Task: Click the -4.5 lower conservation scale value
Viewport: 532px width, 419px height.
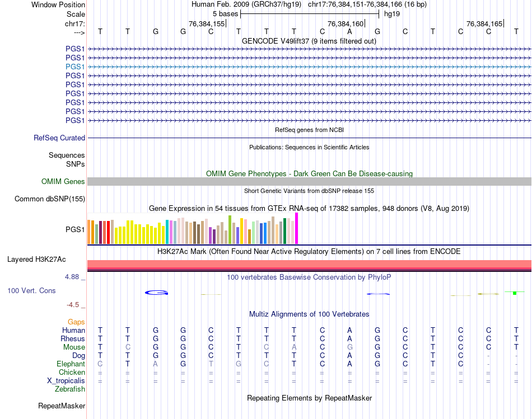Action: 73,305
